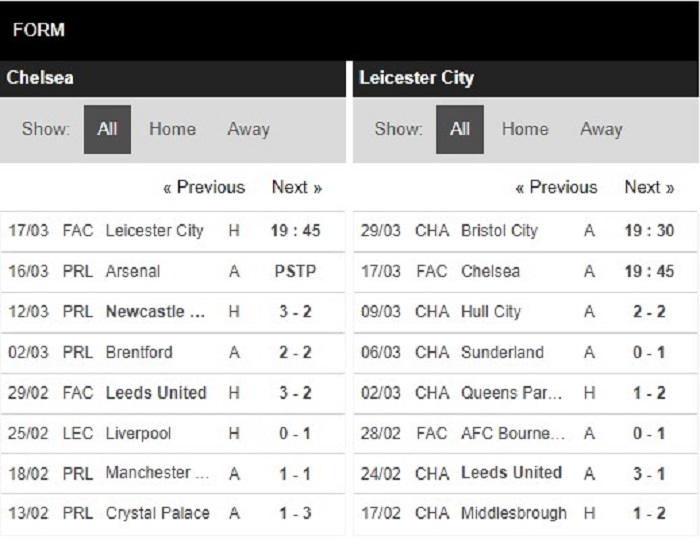This screenshot has width=700, height=539.
Task: Open Leicester vs Sunderland 0 - 1 match
Action: tap(525, 352)
